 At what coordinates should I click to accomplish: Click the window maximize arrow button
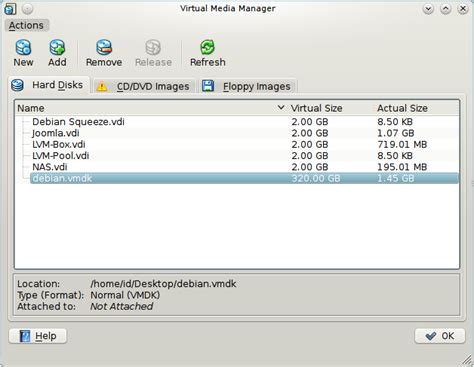446,9
